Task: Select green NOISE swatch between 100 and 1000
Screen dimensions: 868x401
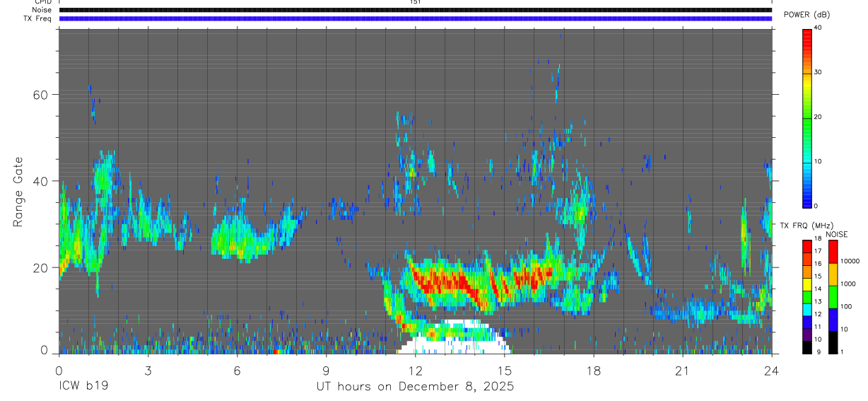Action: click(833, 296)
